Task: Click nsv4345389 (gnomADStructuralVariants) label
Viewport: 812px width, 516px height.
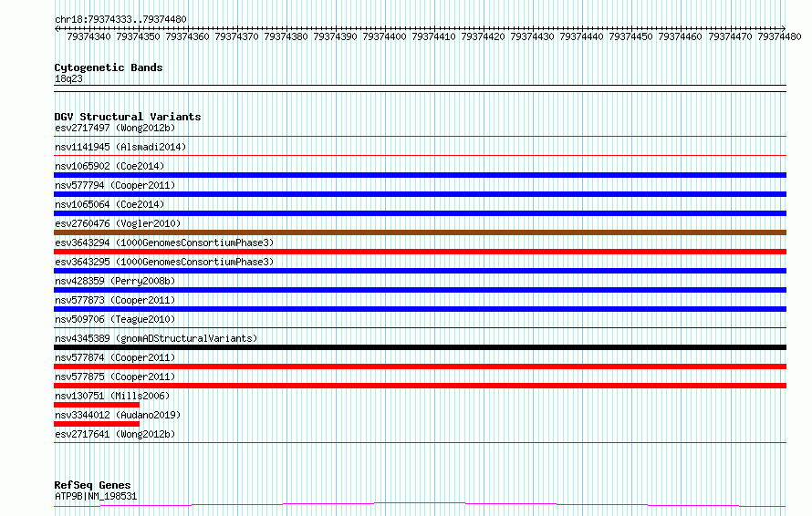Action: 156,338
